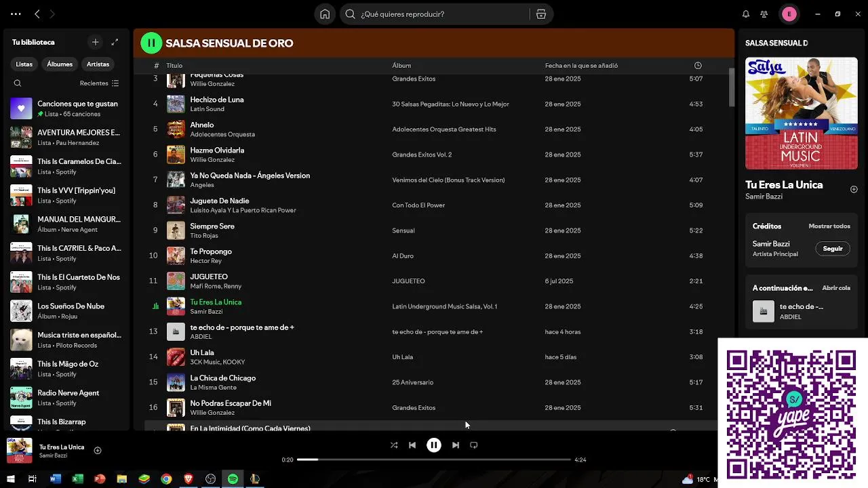Open This Is VVV [Trippin'you] playlist
Screen dimensions: 868x488
66,195
